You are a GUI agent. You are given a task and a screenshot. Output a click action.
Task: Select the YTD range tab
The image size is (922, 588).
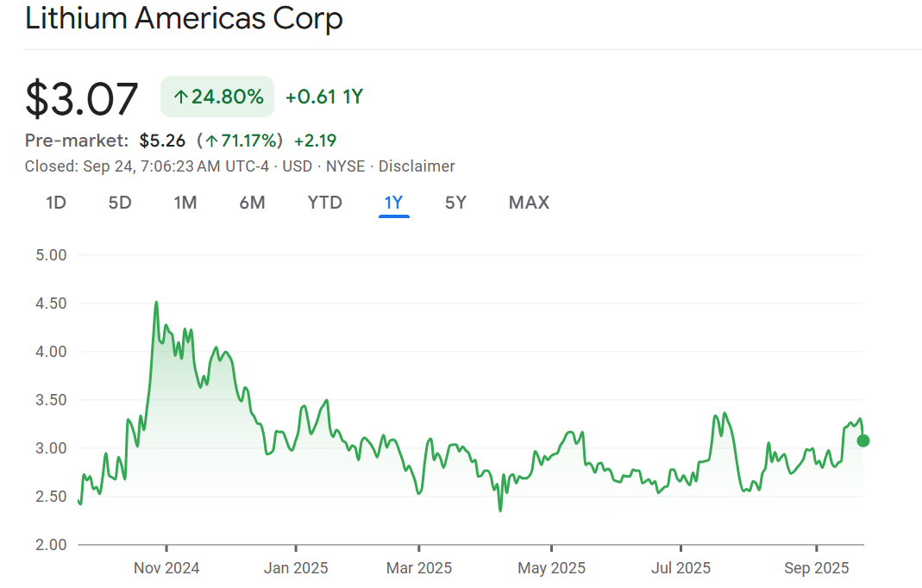click(x=325, y=203)
